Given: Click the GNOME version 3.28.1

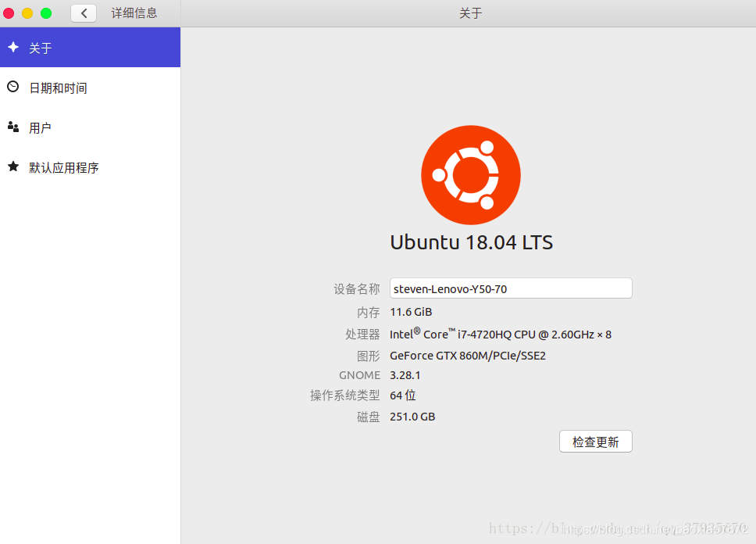Looking at the screenshot, I should coord(405,375).
